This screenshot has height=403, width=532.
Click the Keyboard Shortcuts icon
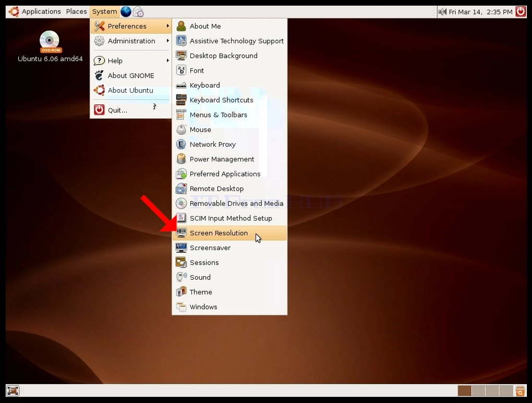[x=181, y=100]
